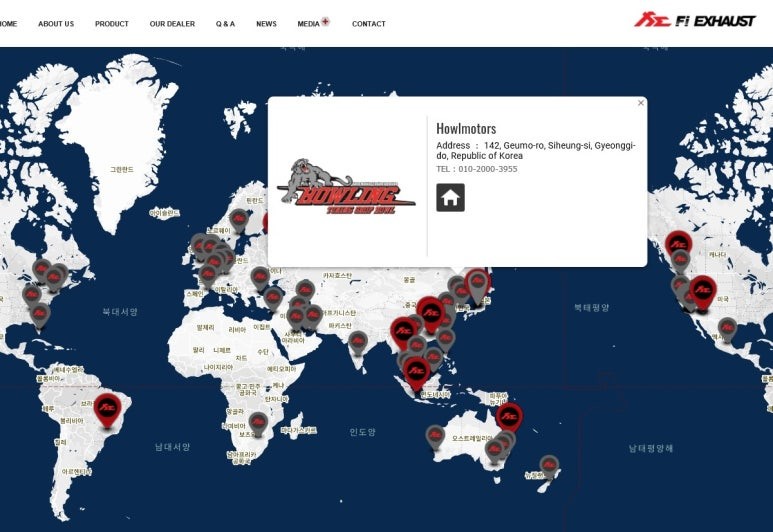Navigate to the Q & A page
Image resolution: width=773 pixels, height=532 pixels.
coord(225,24)
